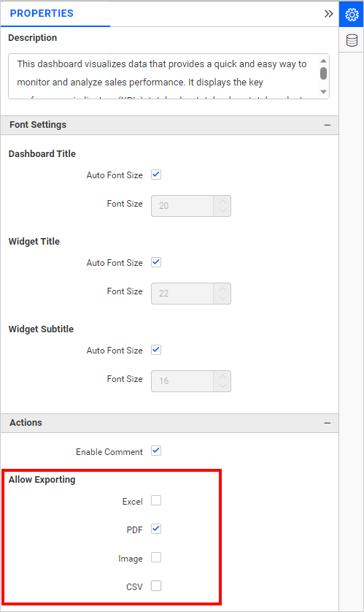Image resolution: width=364 pixels, height=612 pixels.
Task: Click the description scrollbar up arrow
Action: [x=323, y=61]
